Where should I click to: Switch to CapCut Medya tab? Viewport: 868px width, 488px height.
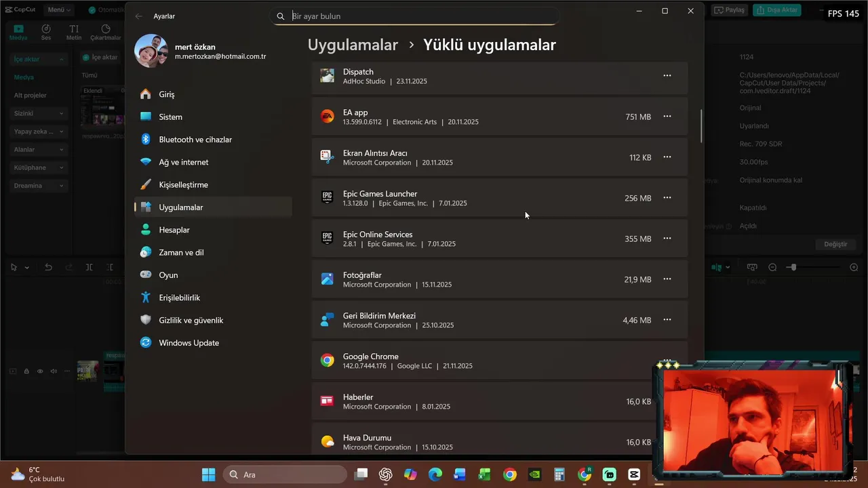pos(18,33)
